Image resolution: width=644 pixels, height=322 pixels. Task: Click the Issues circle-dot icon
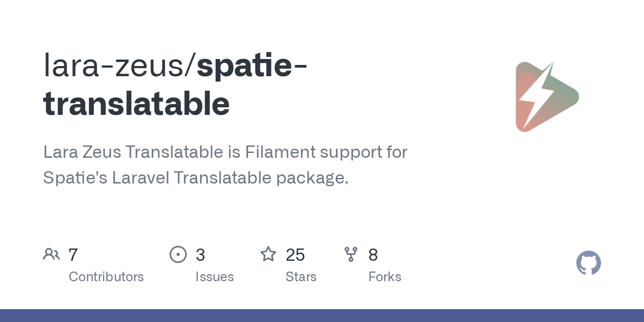click(x=178, y=254)
